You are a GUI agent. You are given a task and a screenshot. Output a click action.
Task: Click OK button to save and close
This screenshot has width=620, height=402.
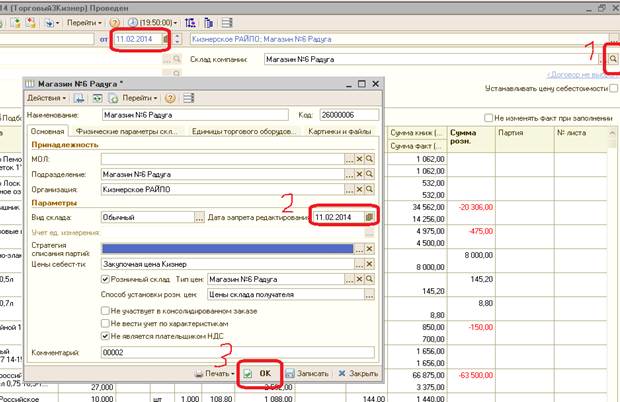(259, 373)
